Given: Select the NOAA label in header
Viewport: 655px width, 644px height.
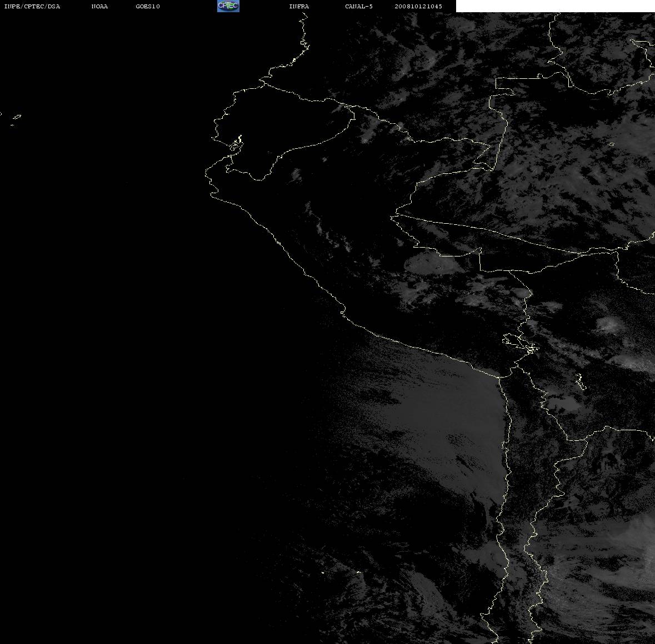Looking at the screenshot, I should pyautogui.click(x=99, y=6).
